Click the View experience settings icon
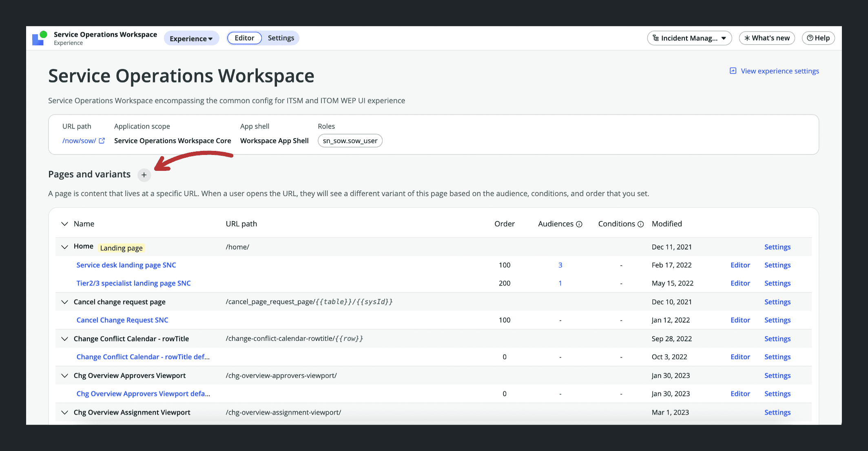Image resolution: width=868 pixels, height=451 pixels. (733, 71)
